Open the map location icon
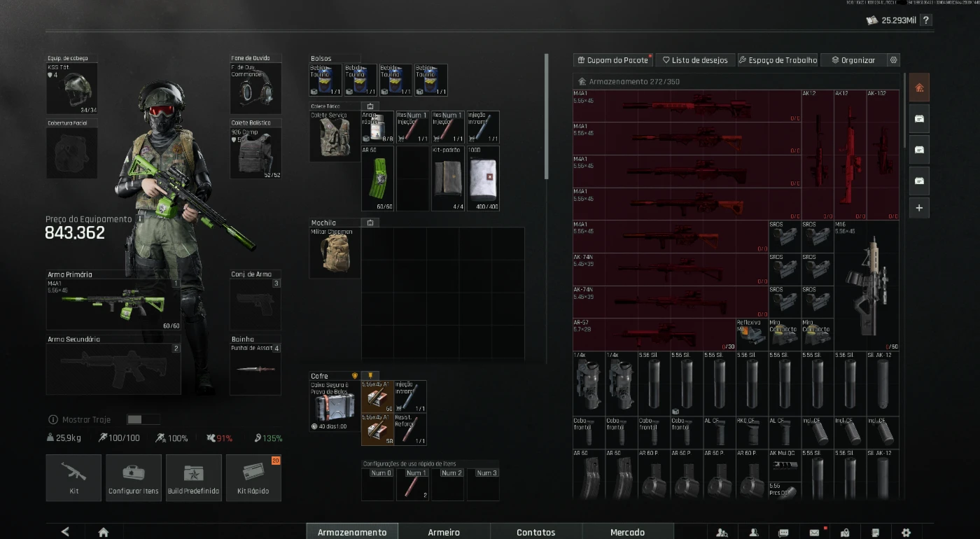The width and height of the screenshot is (980, 539). pos(845,532)
